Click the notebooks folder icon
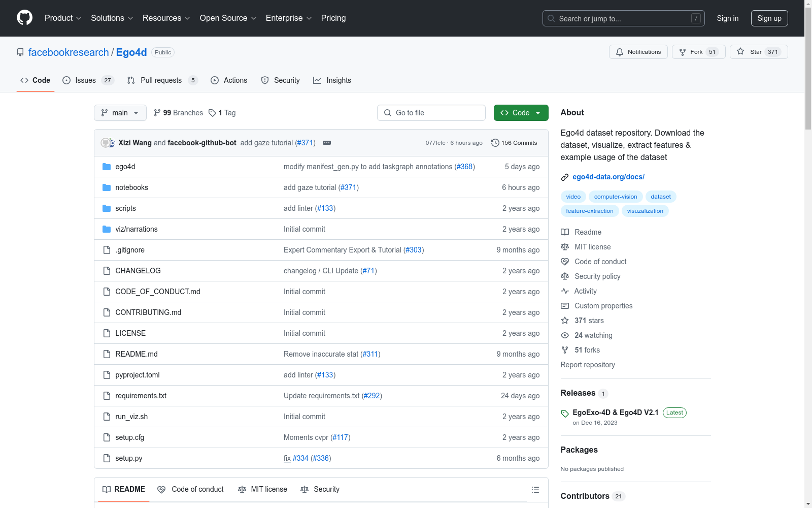This screenshot has height=508, width=812. coord(107,187)
